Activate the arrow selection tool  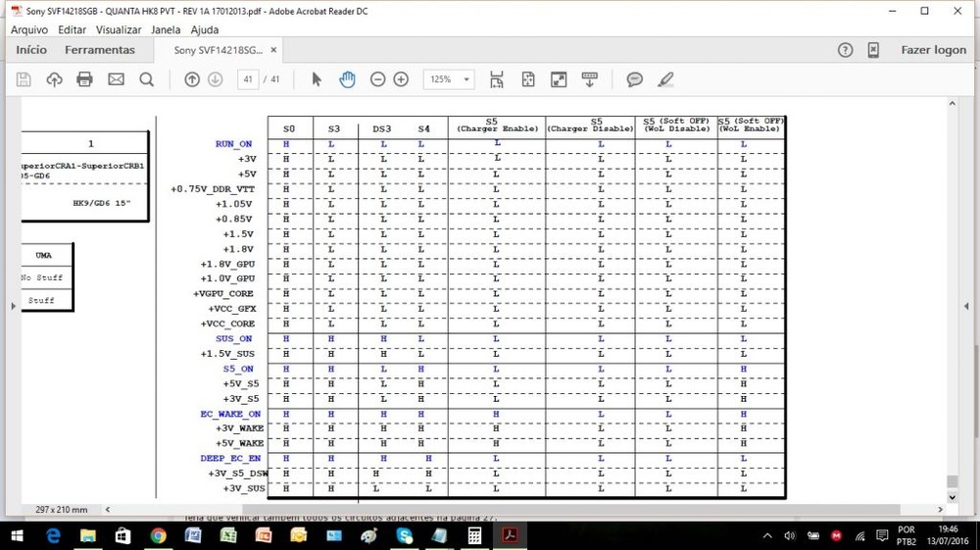click(317, 79)
